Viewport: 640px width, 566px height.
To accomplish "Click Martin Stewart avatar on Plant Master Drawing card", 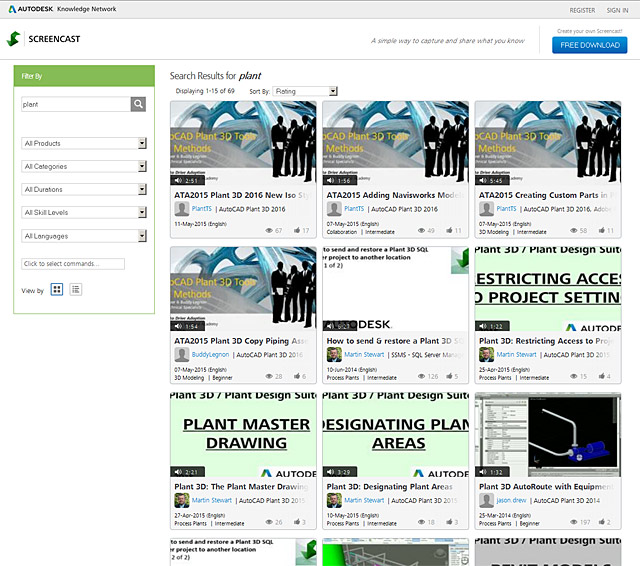I will pyautogui.click(x=182, y=500).
